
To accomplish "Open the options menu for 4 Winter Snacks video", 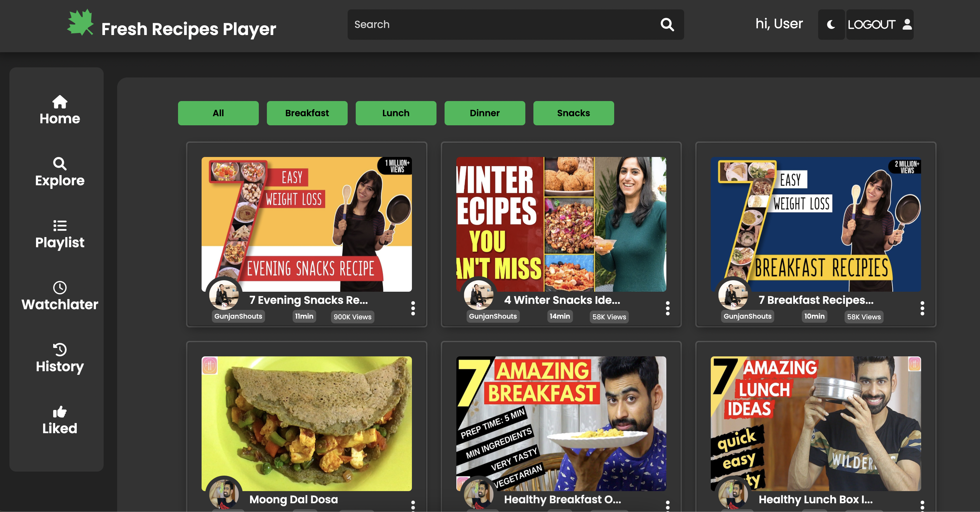I will pos(667,308).
